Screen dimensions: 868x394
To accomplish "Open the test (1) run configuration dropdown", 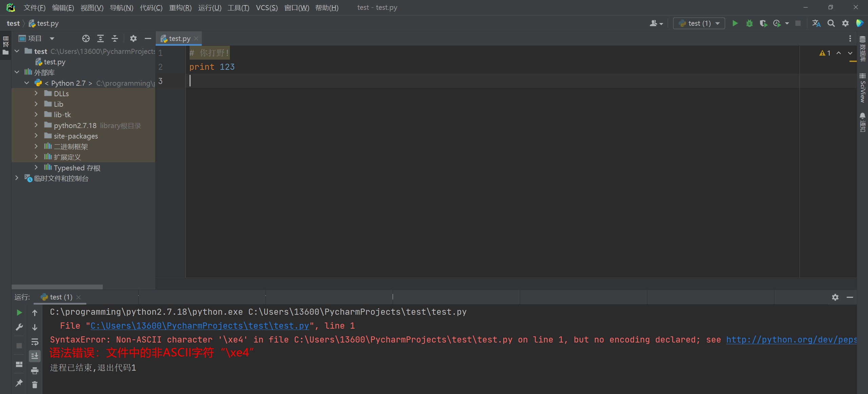I will click(699, 23).
